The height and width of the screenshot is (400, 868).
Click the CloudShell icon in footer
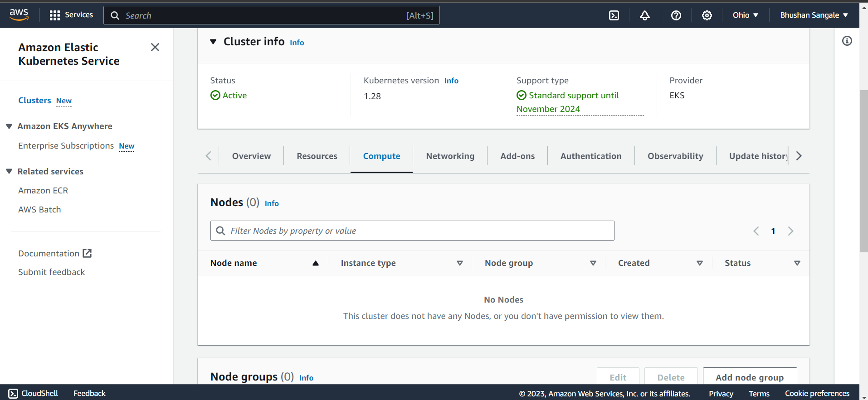click(13, 393)
